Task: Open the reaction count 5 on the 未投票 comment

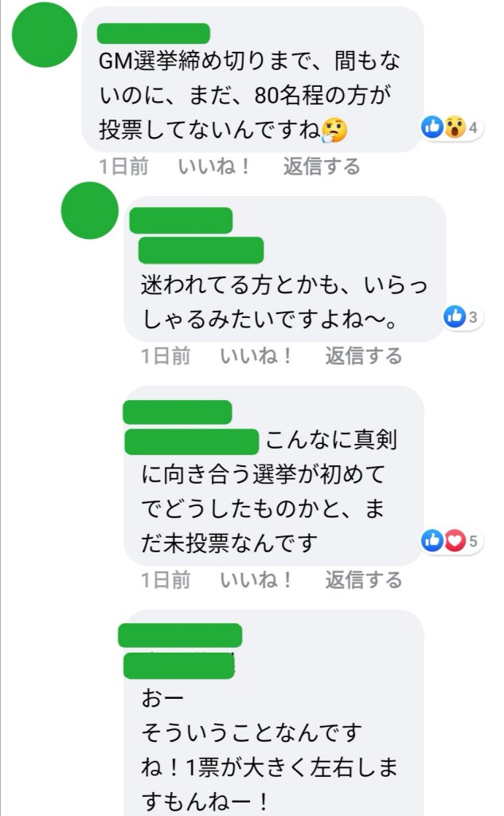Action: tap(473, 541)
